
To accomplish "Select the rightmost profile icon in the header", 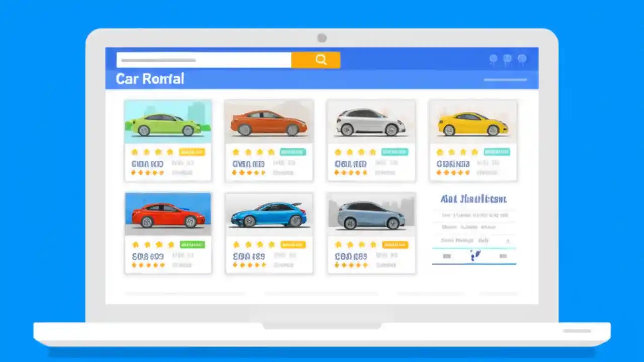I will click(522, 59).
